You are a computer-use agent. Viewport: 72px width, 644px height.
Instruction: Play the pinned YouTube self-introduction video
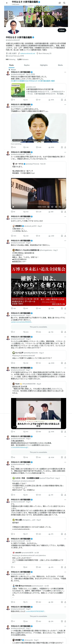(18, 90)
